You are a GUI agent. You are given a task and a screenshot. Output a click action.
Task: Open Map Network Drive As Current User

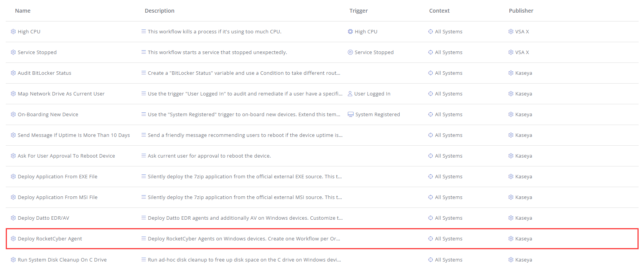point(61,94)
